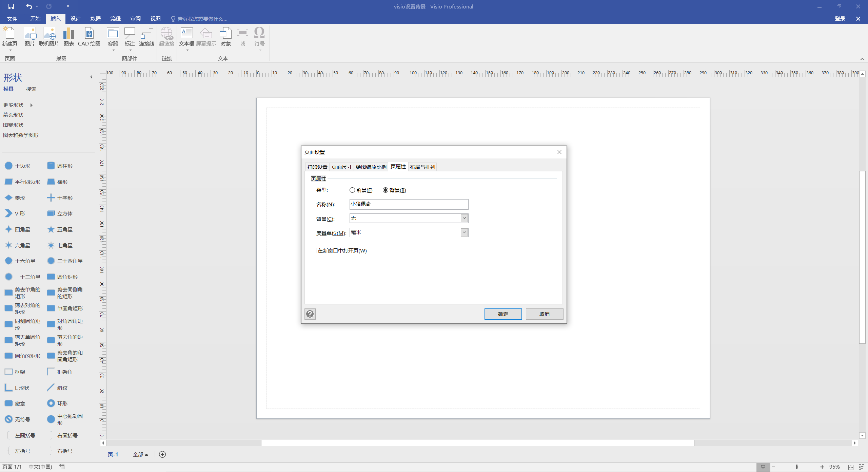Confirm with the OK (确定) button
868x472 pixels.
pos(503,314)
